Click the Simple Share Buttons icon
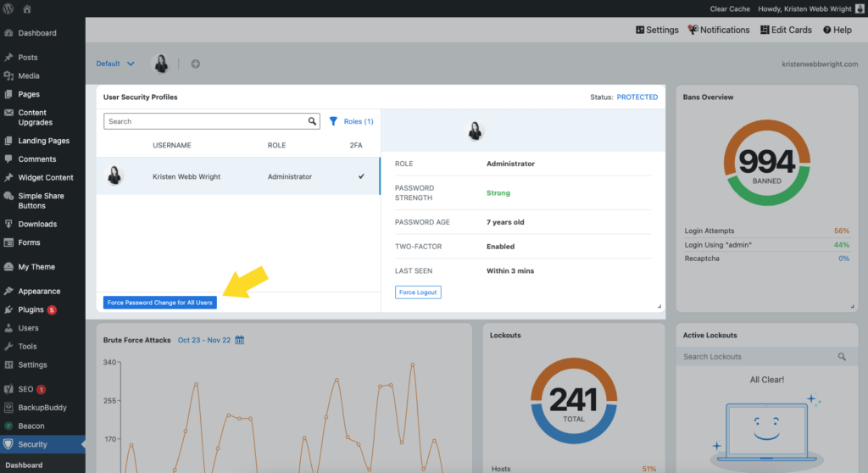This screenshot has height=473, width=868. tap(8, 196)
